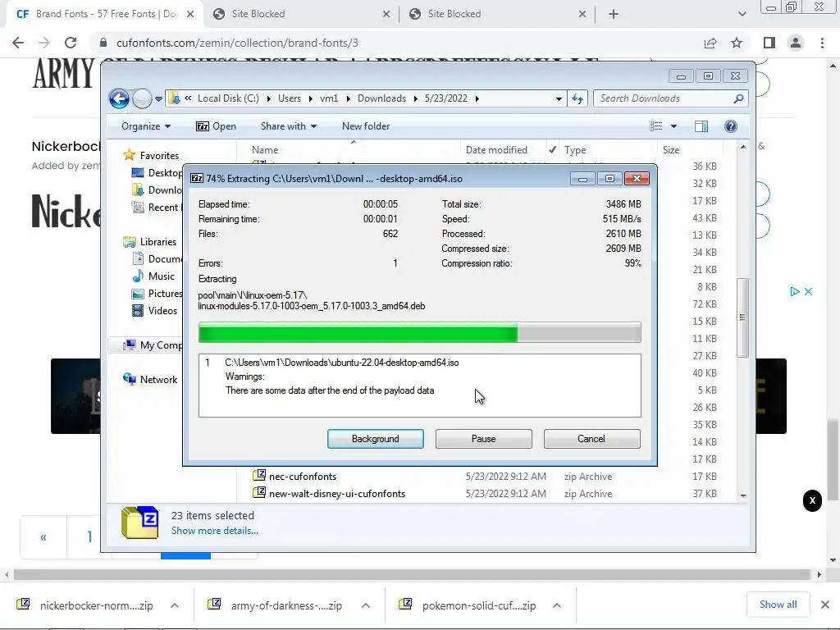Click the change view icon
Image resolution: width=840 pixels, height=630 pixels.
[655, 126]
